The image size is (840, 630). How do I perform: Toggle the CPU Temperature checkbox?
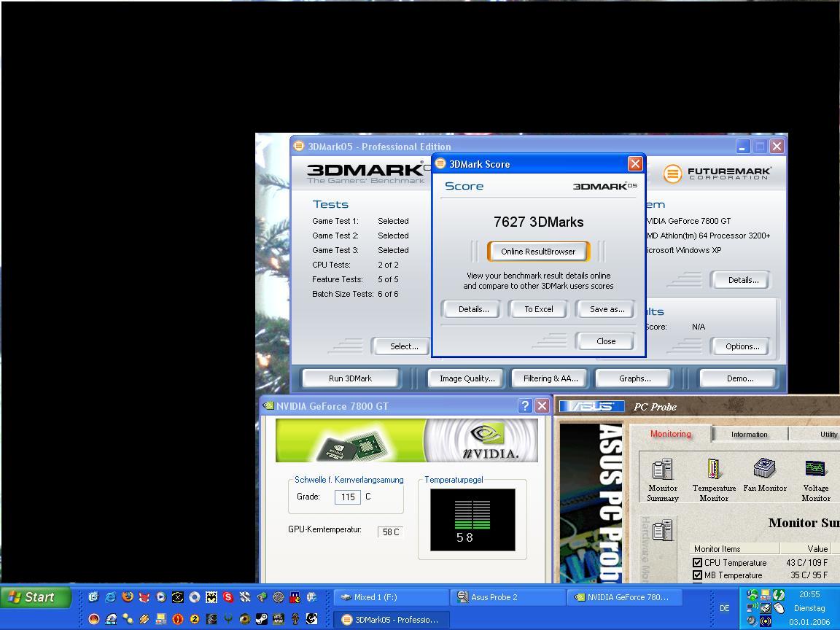click(x=697, y=562)
